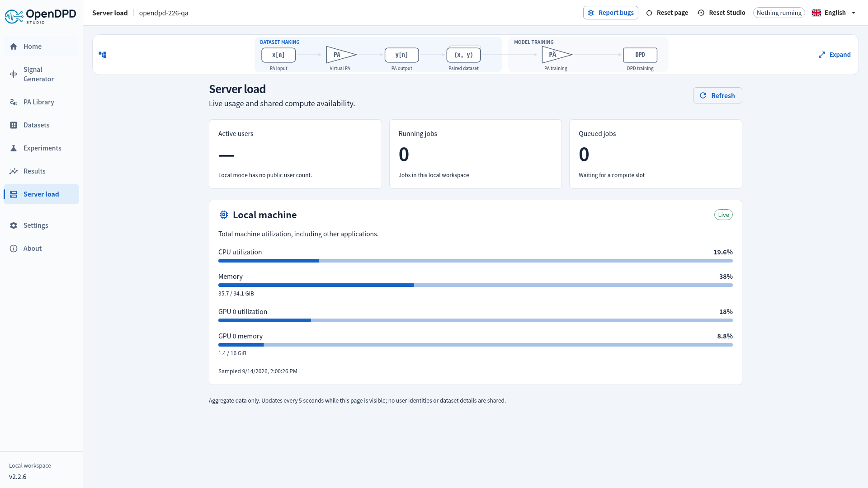
Task: Click the Local workspace label
Action: click(30, 466)
